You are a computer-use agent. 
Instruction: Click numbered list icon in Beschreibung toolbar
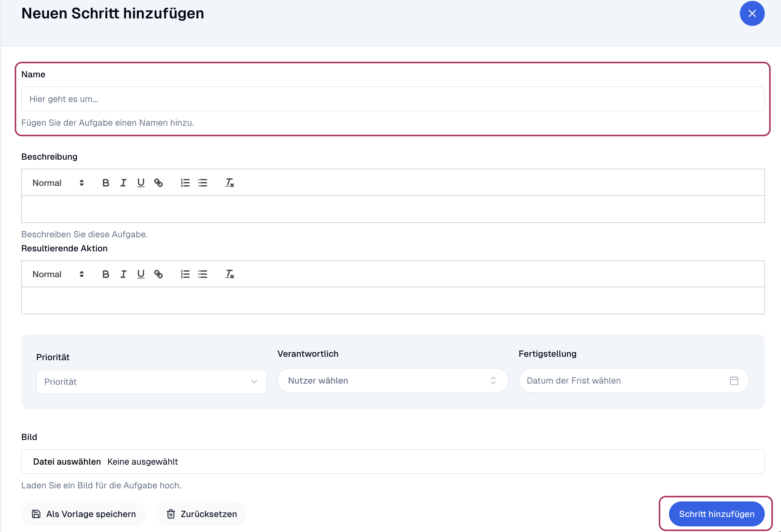click(185, 183)
